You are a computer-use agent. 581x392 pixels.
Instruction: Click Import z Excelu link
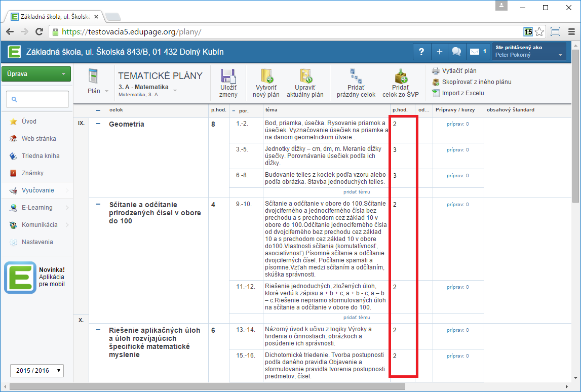pyautogui.click(x=463, y=93)
